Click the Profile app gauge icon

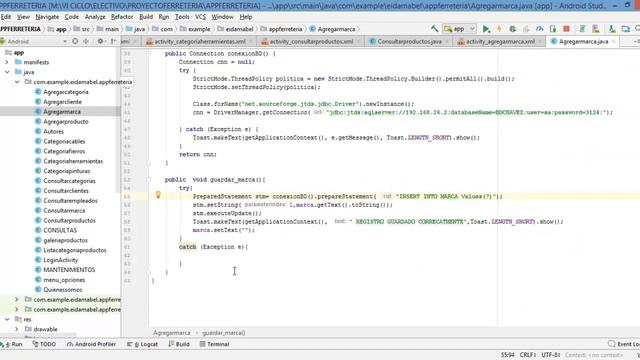(x=539, y=29)
